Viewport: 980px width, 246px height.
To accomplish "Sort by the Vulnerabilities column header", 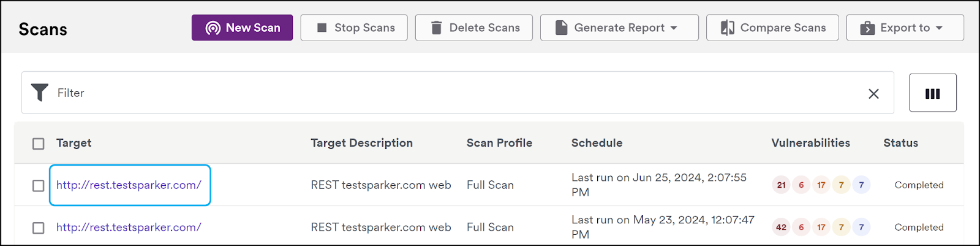I will pyautogui.click(x=810, y=143).
